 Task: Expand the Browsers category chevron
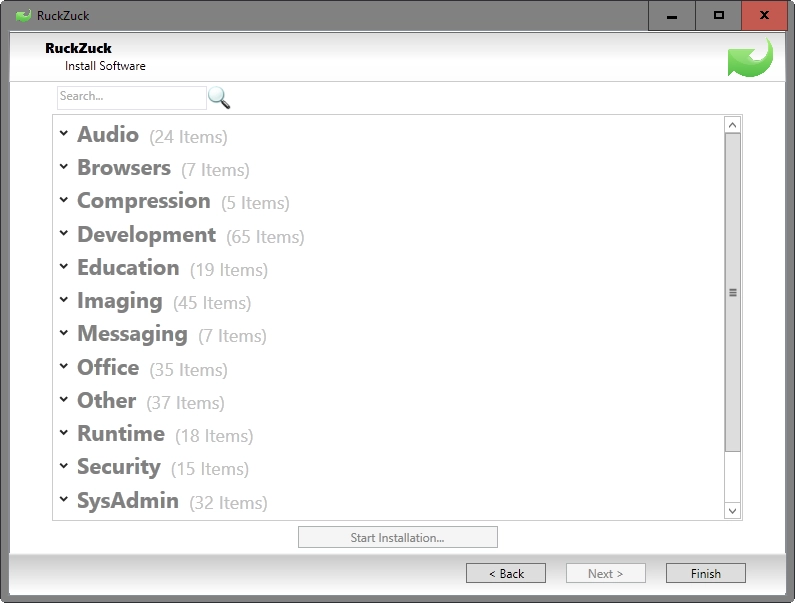(x=64, y=166)
